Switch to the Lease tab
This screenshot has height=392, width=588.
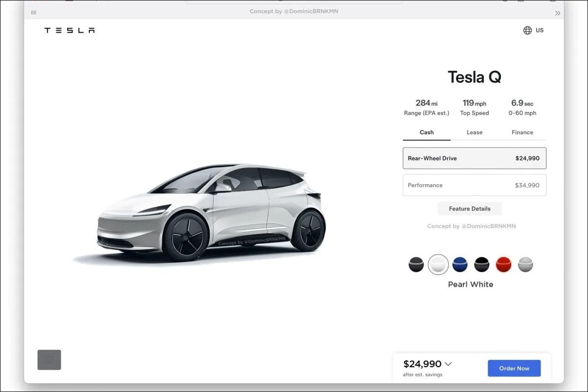[x=475, y=132]
